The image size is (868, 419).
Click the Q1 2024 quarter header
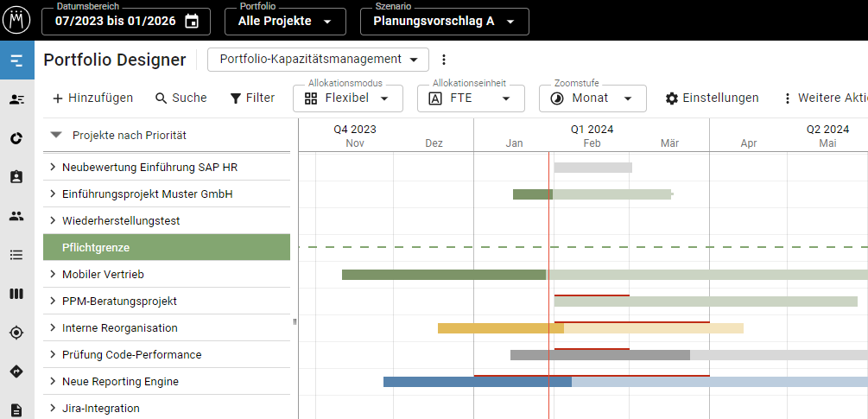[592, 130]
